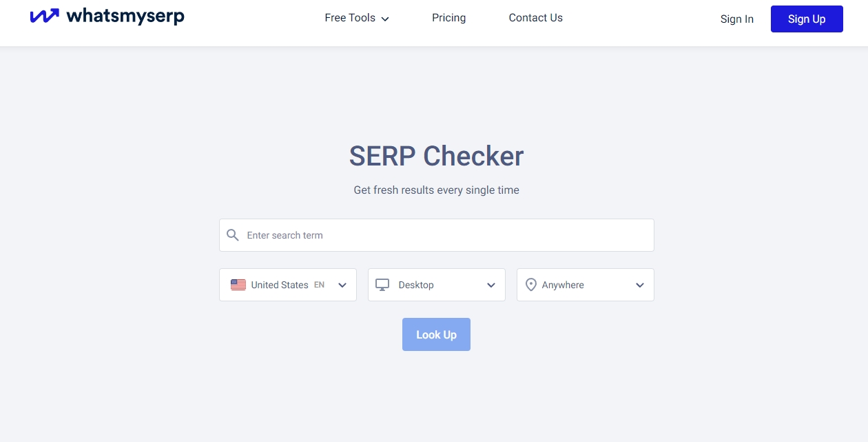Click the Look Up button
868x442 pixels.
436,334
